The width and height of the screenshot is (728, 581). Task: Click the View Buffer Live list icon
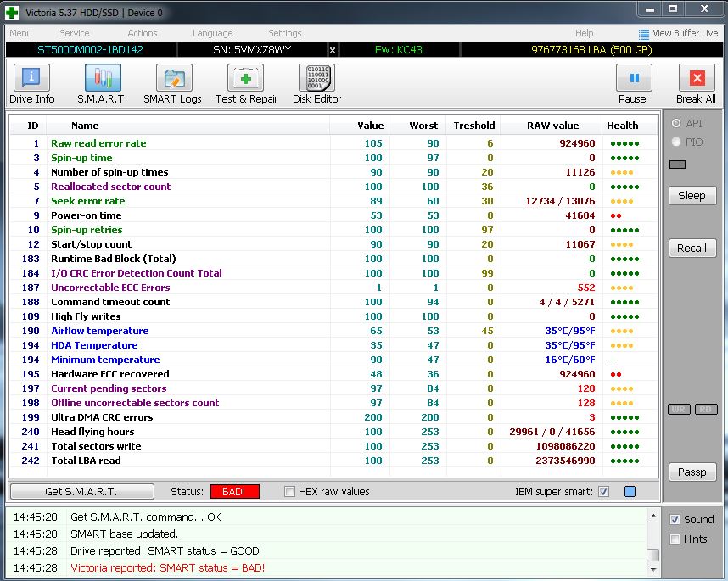pyautogui.click(x=643, y=34)
